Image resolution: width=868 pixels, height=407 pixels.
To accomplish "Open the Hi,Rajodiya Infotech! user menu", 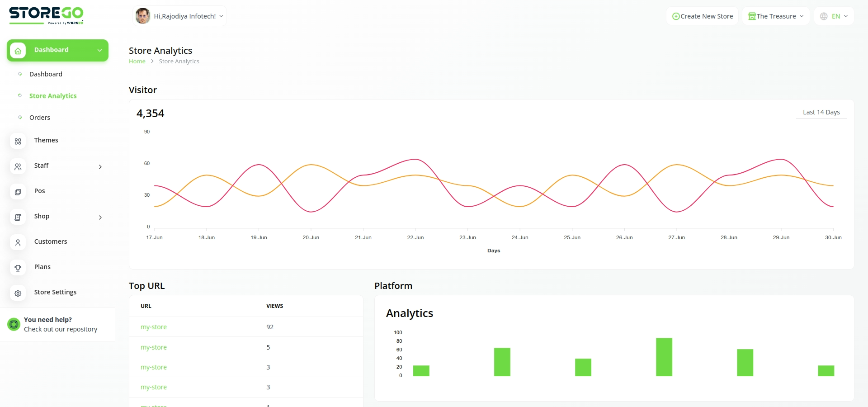I will (180, 16).
